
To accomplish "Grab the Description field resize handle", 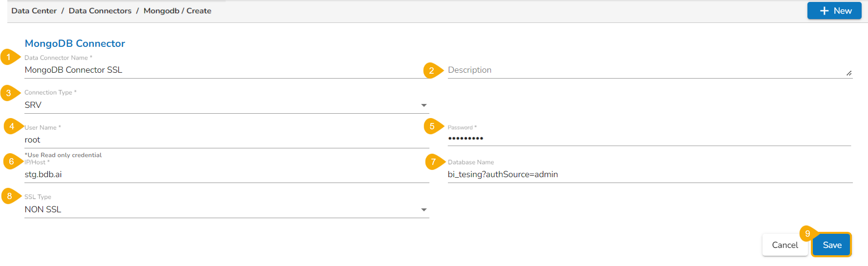I will (849, 73).
